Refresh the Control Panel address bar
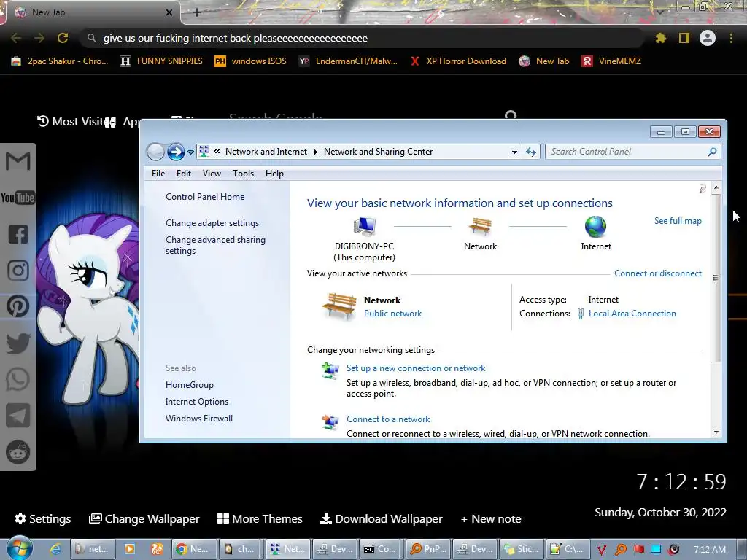The image size is (747, 560). coord(531,152)
